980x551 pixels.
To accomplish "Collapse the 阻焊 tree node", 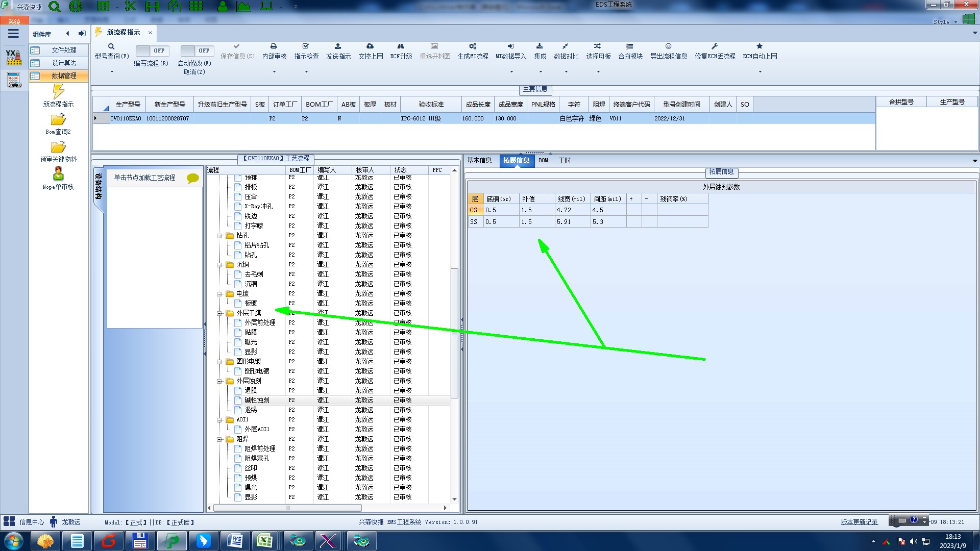I will click(219, 439).
